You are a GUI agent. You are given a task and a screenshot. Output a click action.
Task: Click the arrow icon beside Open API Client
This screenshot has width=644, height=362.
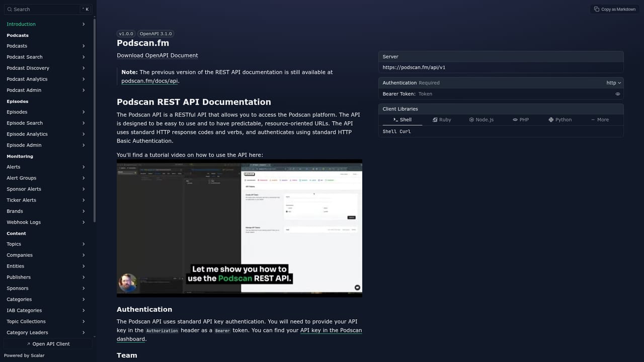pyautogui.click(x=29, y=344)
